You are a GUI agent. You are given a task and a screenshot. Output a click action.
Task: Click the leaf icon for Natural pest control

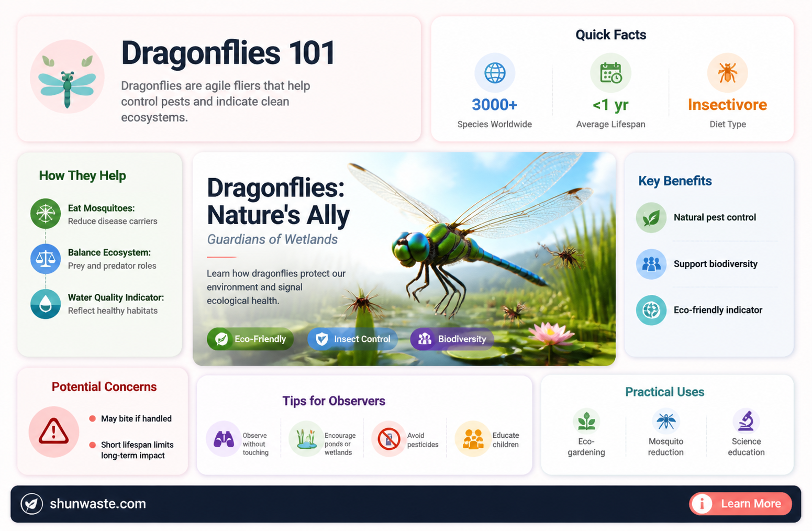pyautogui.click(x=651, y=217)
